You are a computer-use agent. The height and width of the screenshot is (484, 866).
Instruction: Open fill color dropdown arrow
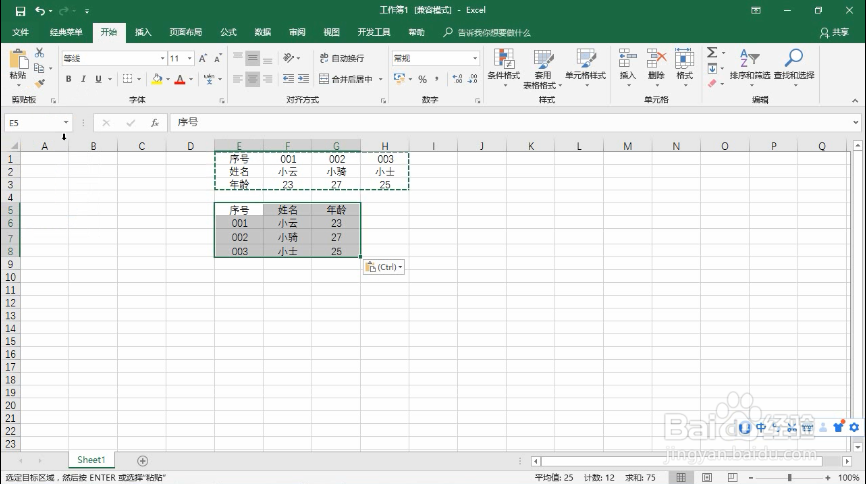click(168, 79)
